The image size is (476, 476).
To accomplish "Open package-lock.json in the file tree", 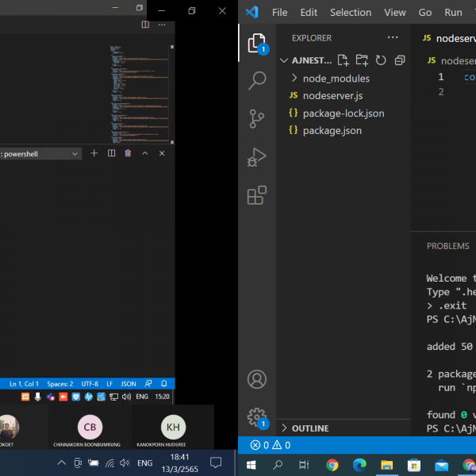I will point(343,113).
